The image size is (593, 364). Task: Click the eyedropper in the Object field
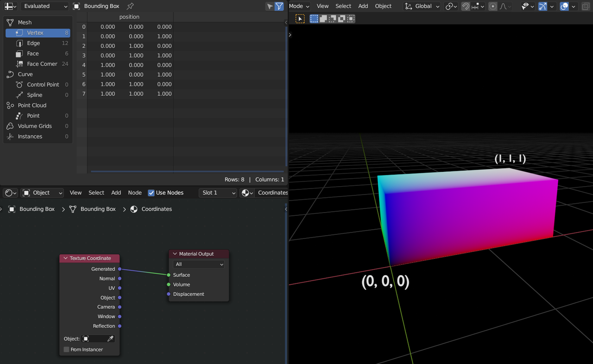coord(110,339)
